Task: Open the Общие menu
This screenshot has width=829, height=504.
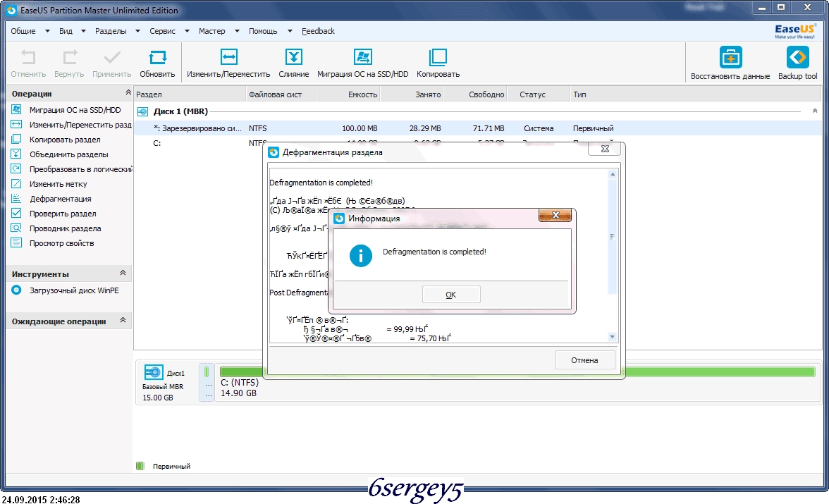Action: pyautogui.click(x=23, y=31)
